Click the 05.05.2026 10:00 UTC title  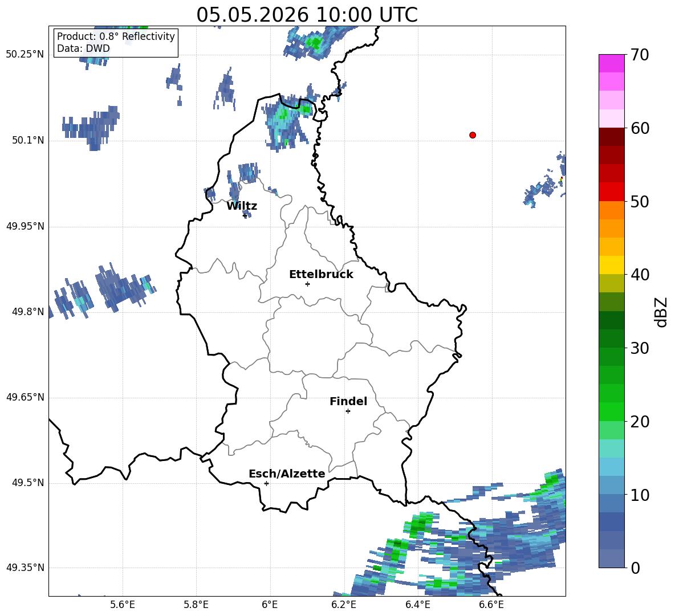pos(307,15)
